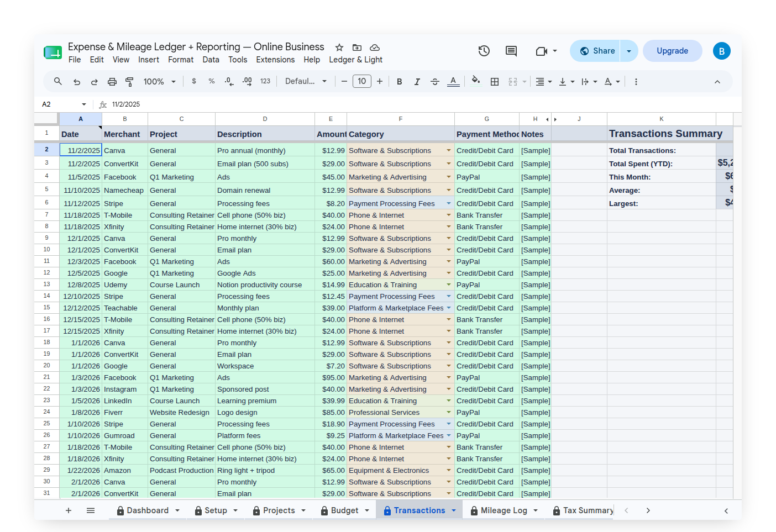Open the Format menu
Screen dimensions: 776x532
tap(181, 60)
